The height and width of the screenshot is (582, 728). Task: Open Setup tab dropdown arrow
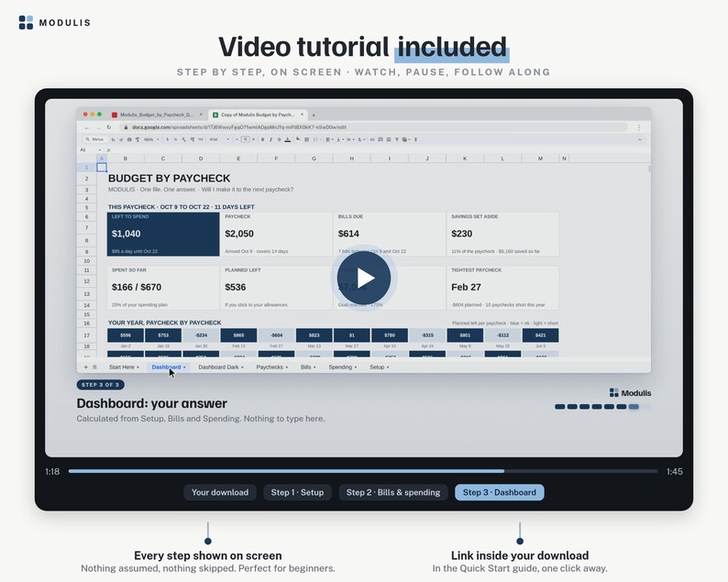388,368
